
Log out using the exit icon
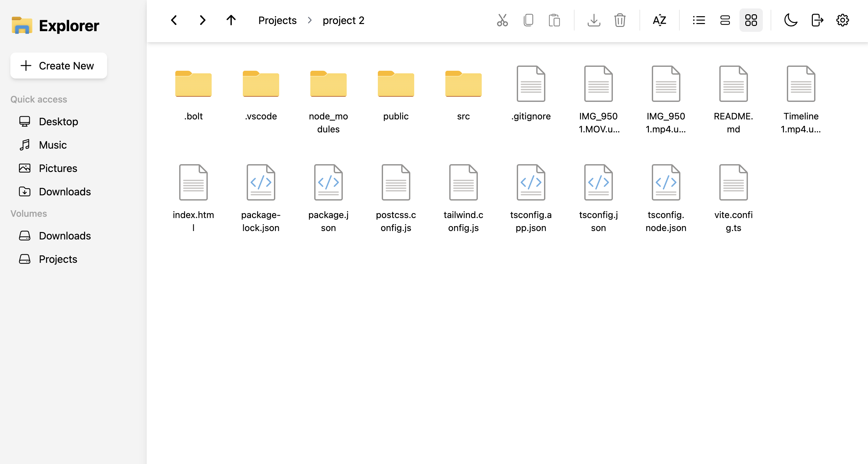817,20
